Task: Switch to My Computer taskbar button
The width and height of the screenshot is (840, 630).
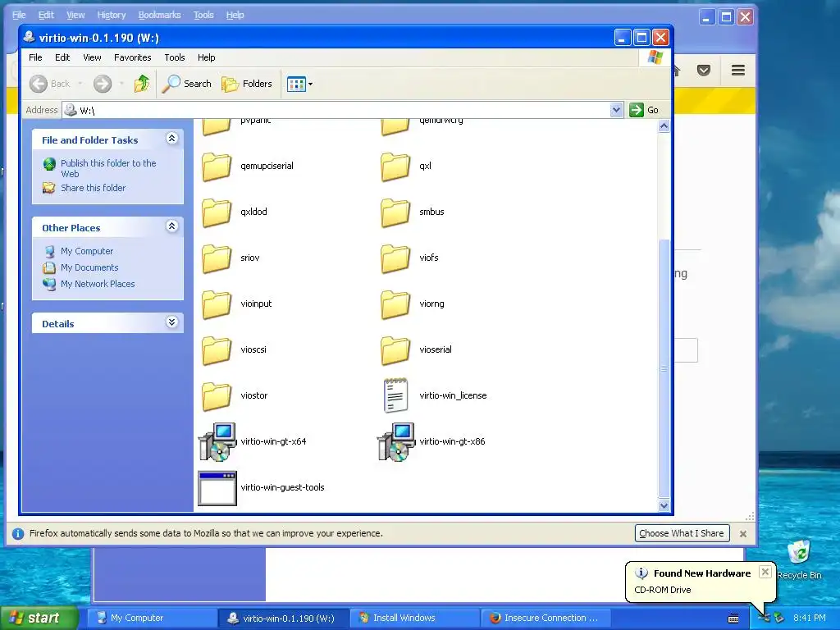Action: click(x=151, y=618)
